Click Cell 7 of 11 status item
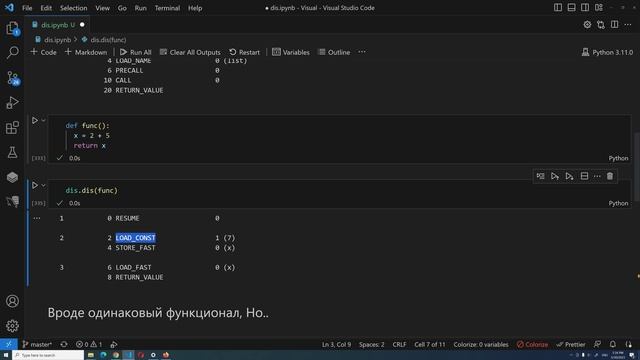 coord(430,344)
